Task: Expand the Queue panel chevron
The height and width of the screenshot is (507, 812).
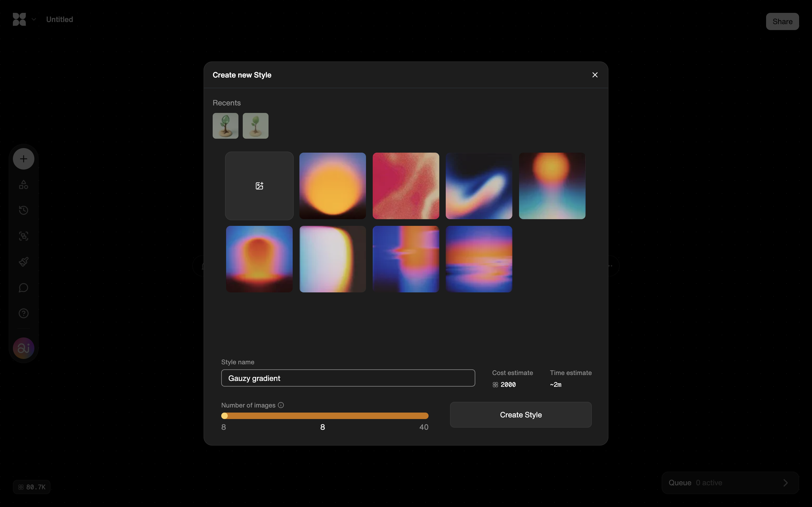Action: (785, 483)
